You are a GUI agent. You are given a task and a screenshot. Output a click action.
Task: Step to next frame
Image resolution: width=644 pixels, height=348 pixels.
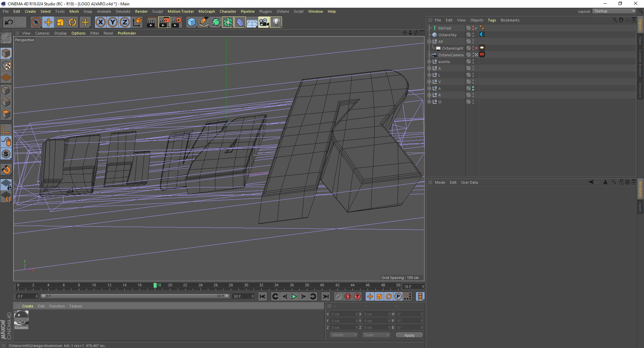(x=303, y=296)
